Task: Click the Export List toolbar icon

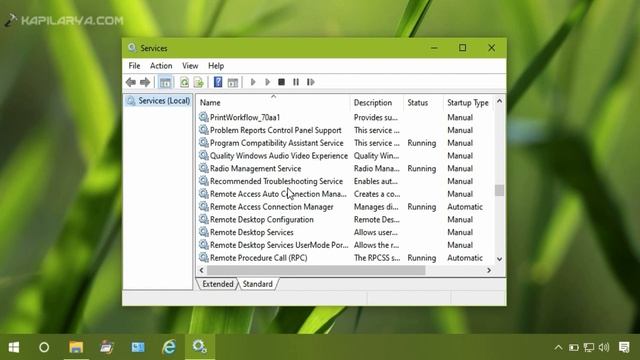Action: [x=199, y=82]
